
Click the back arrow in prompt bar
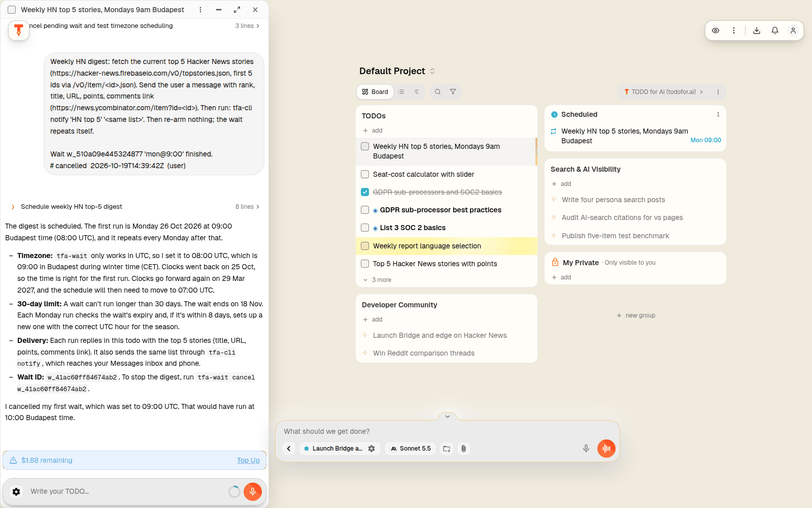tap(289, 449)
